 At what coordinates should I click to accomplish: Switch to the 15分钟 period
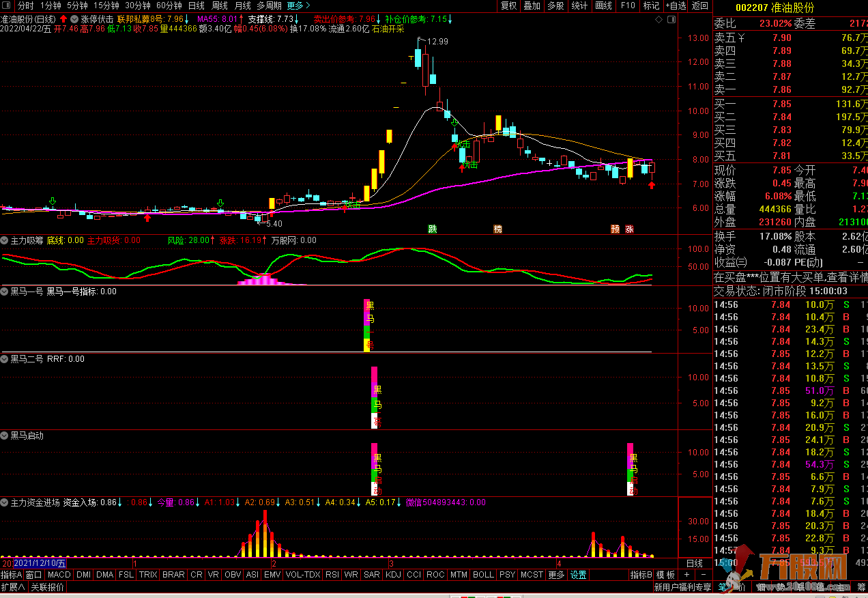click(106, 5)
